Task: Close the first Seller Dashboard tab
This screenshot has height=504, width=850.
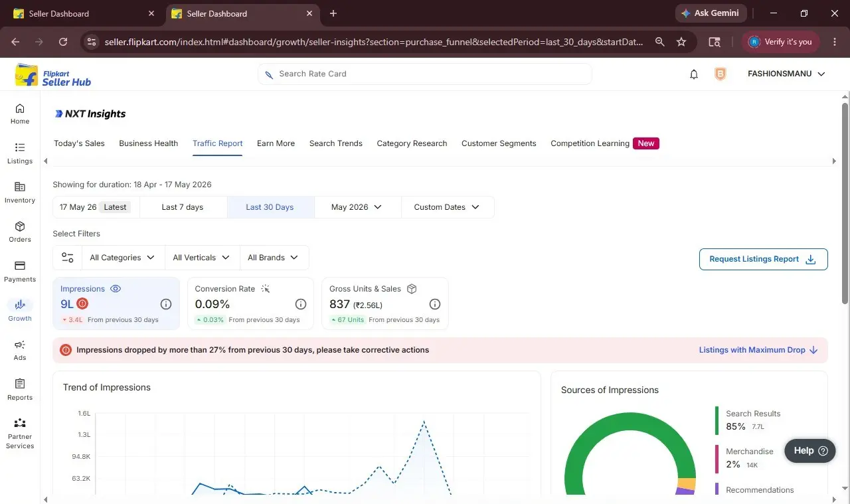Action: coord(151,13)
